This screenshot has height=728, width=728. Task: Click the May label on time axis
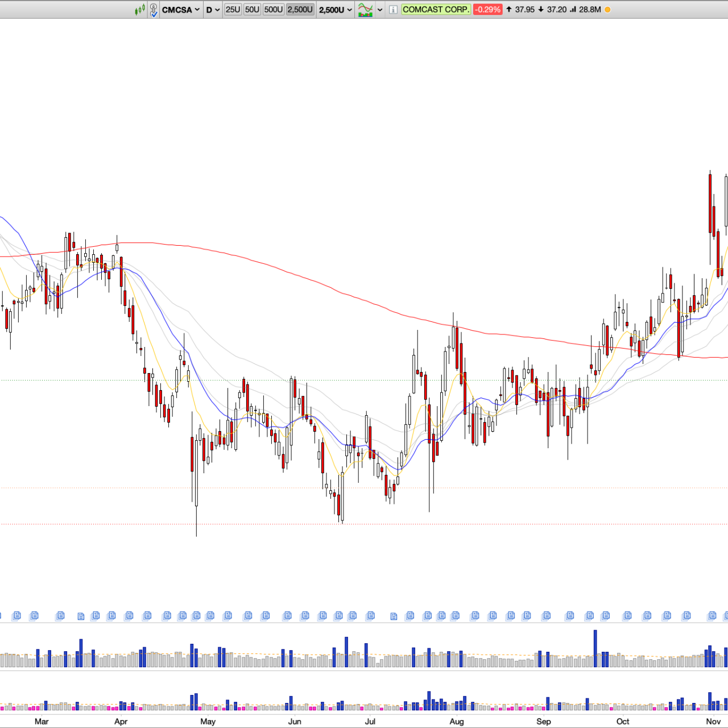pyautogui.click(x=208, y=721)
